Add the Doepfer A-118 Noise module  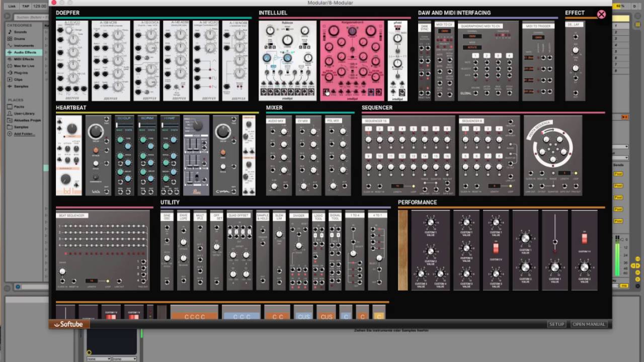235,60
